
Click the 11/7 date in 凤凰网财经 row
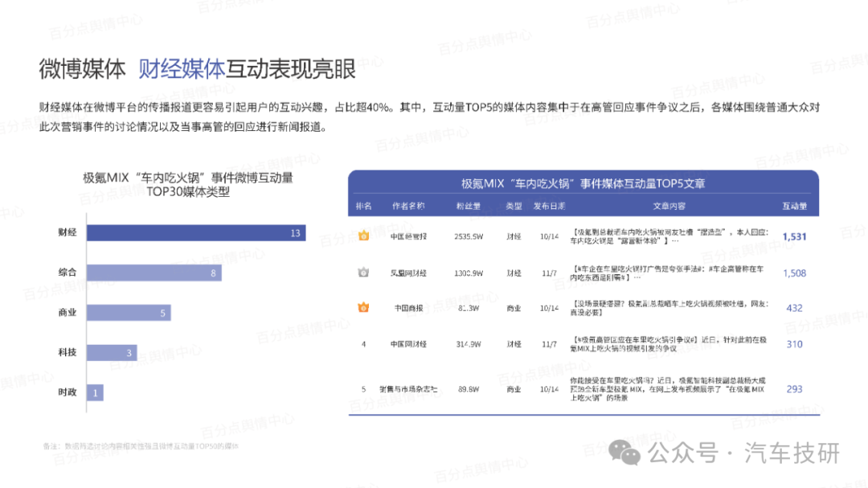click(x=549, y=273)
